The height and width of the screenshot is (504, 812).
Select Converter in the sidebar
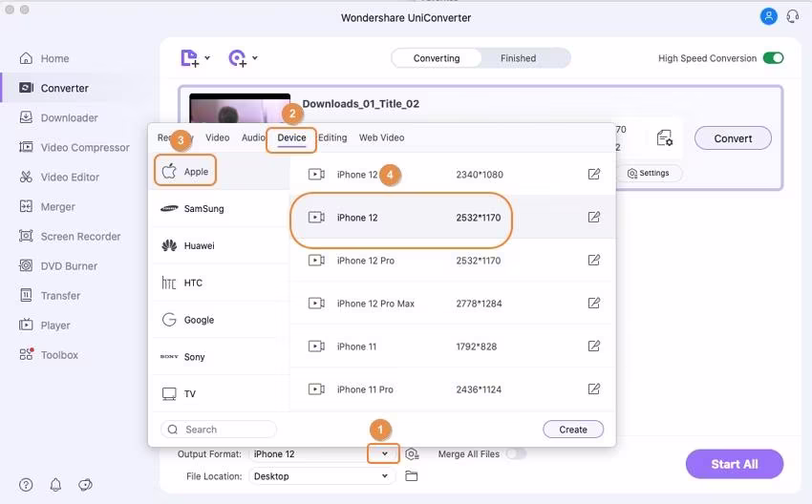click(53, 88)
